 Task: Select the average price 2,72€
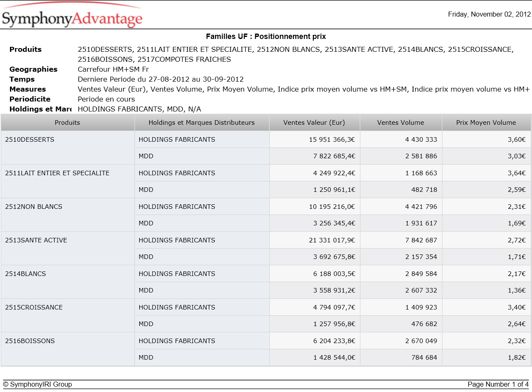[517, 240]
